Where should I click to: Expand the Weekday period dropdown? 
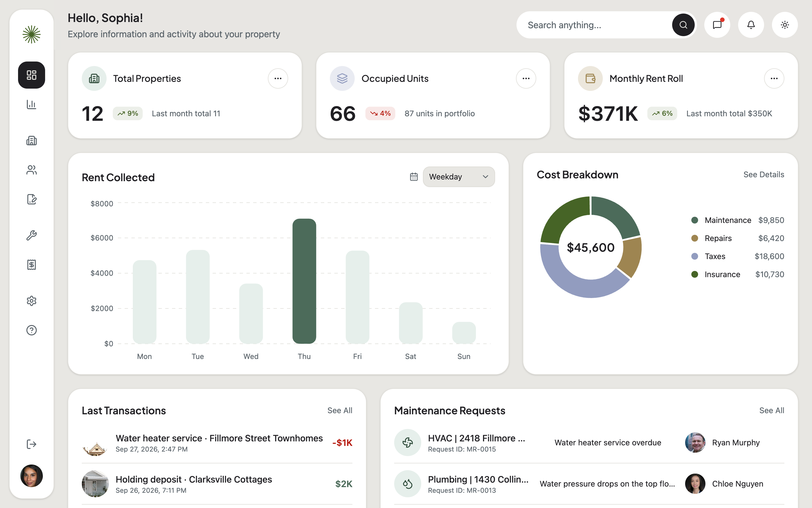pyautogui.click(x=459, y=177)
